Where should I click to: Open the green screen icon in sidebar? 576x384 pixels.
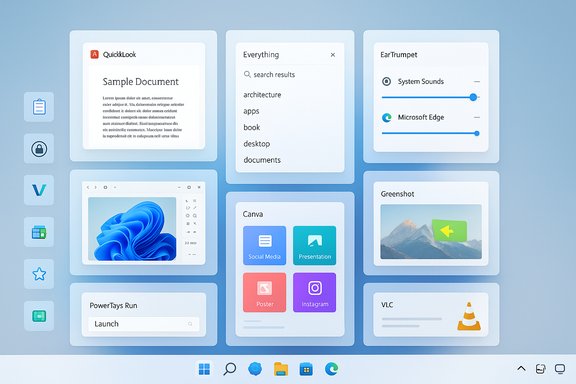[x=39, y=316]
